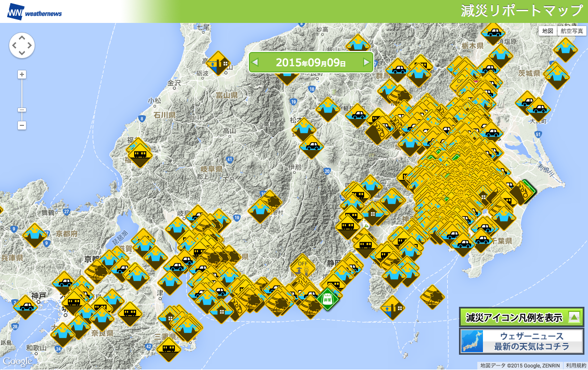The image size is (588, 370).
Task: Go to the previous date with left arrow
Action: pos(256,62)
